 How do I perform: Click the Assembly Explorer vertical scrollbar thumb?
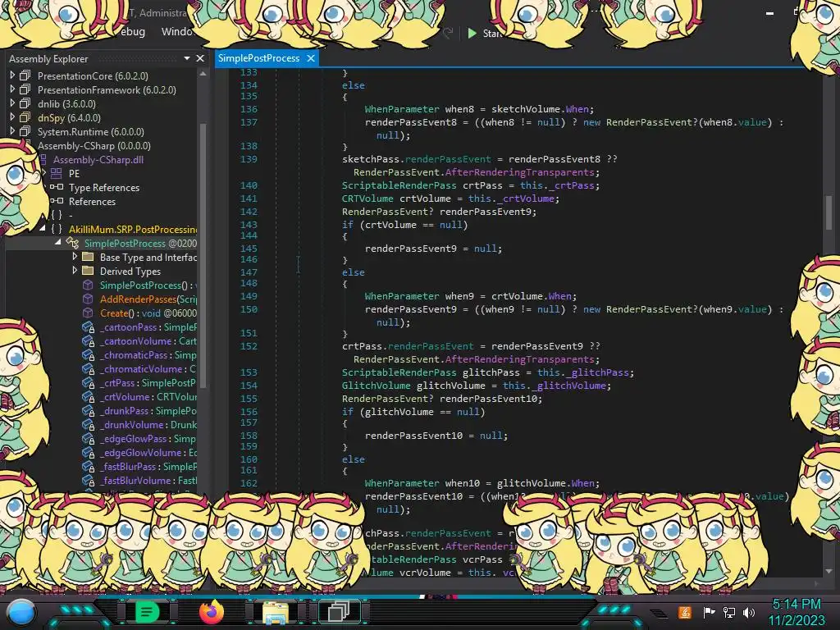point(203,254)
